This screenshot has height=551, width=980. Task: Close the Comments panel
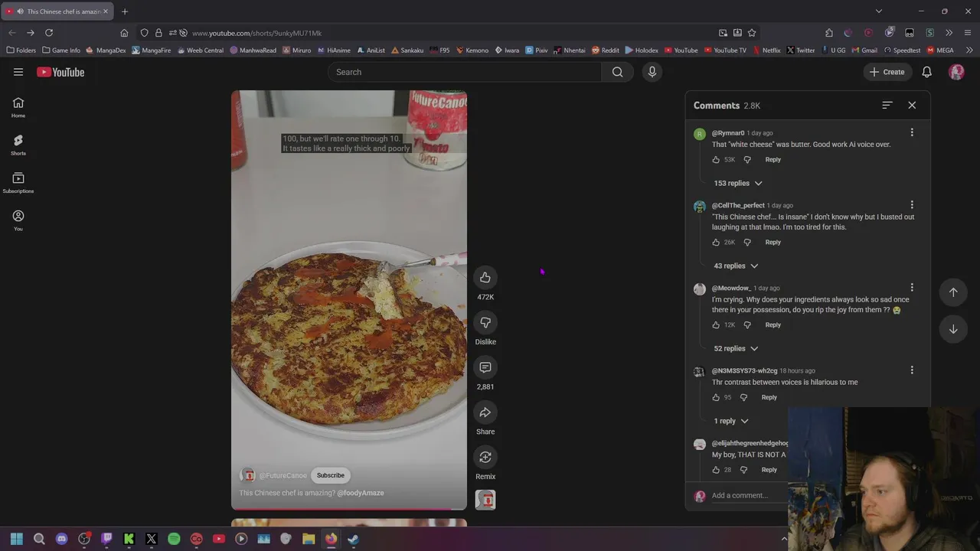click(912, 105)
